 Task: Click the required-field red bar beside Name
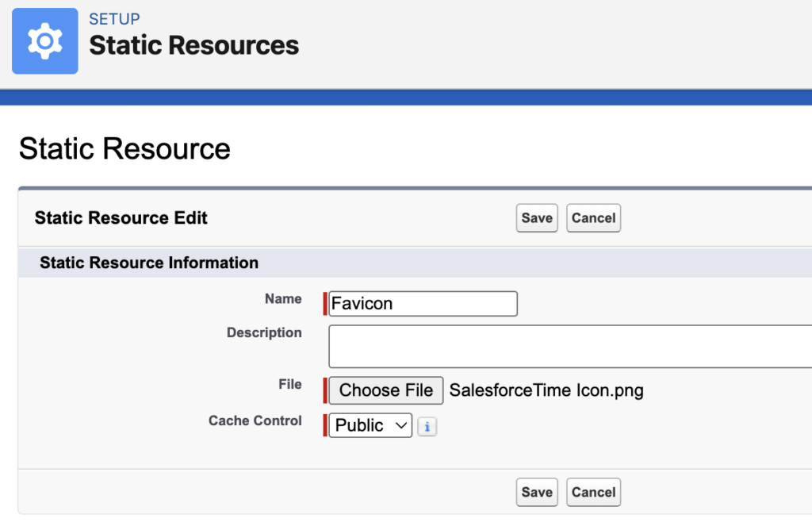(x=327, y=303)
